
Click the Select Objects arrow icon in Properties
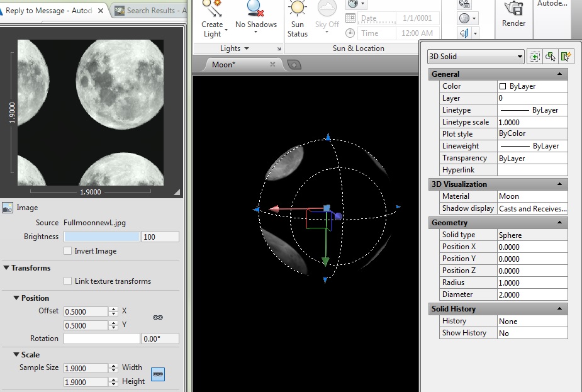pyautogui.click(x=549, y=56)
